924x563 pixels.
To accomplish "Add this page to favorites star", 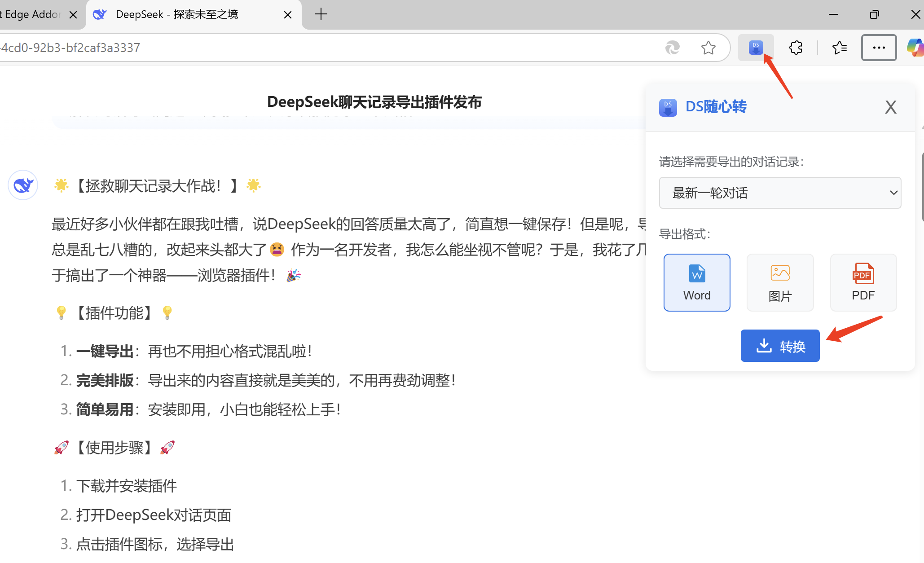I will 708,48.
